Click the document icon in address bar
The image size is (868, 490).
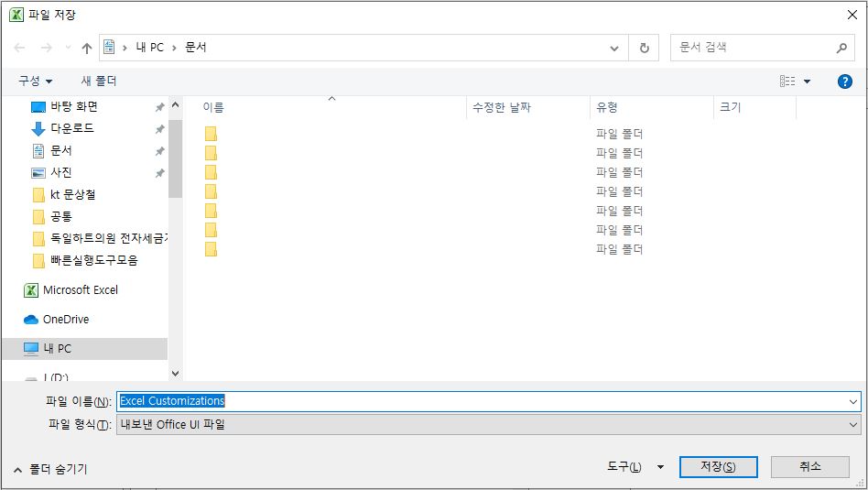tap(110, 47)
